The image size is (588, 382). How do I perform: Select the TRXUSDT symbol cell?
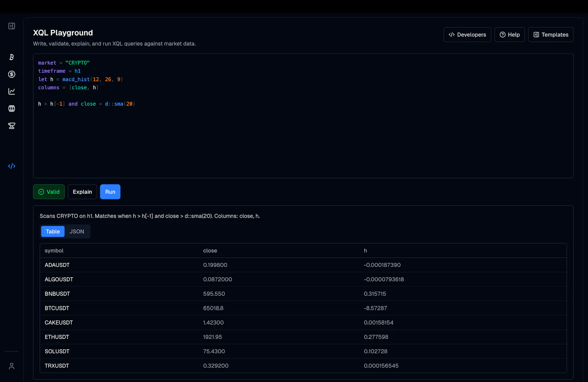pos(57,365)
